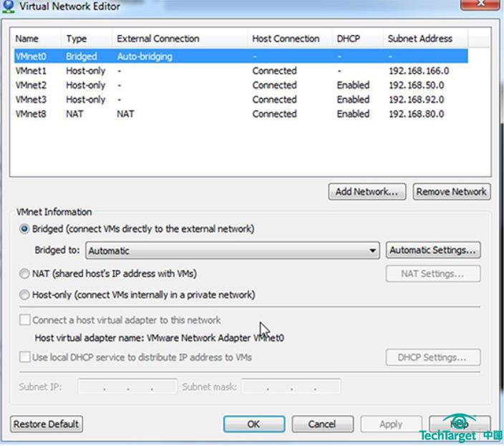Viewport: 504px width, 446px height.
Task: Click the Apply button
Action: (x=391, y=424)
